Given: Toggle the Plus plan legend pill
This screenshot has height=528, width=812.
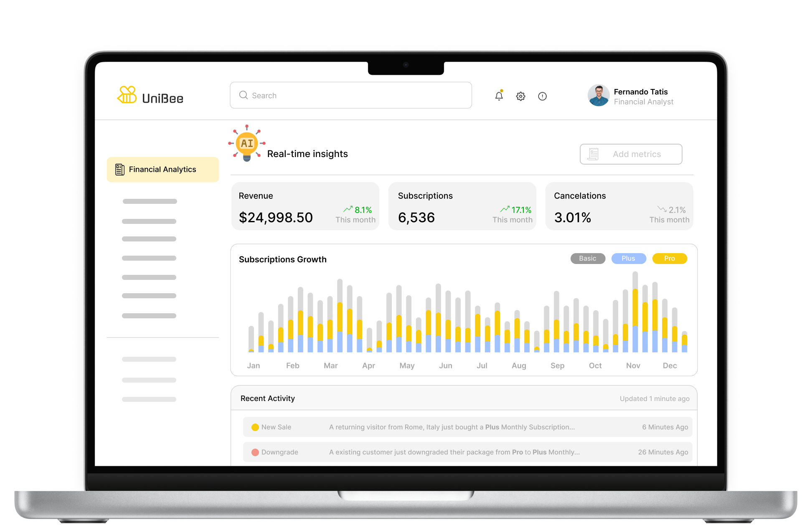Looking at the screenshot, I should (628, 259).
